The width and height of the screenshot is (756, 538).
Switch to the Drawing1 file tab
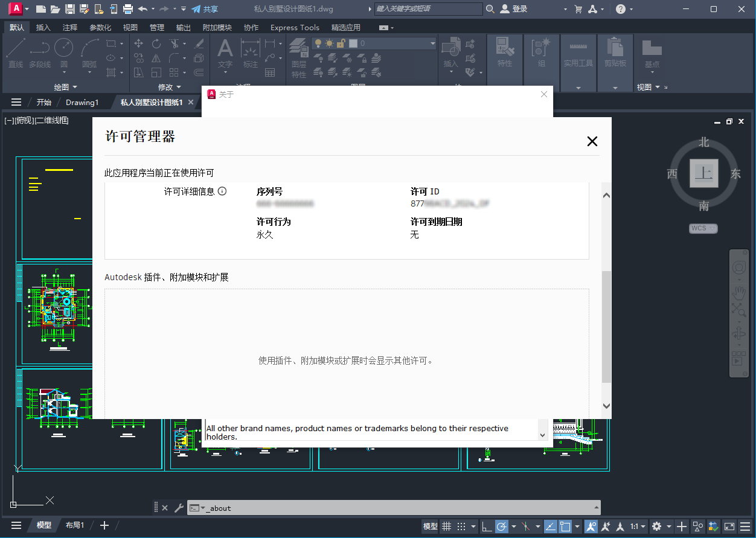click(x=82, y=102)
